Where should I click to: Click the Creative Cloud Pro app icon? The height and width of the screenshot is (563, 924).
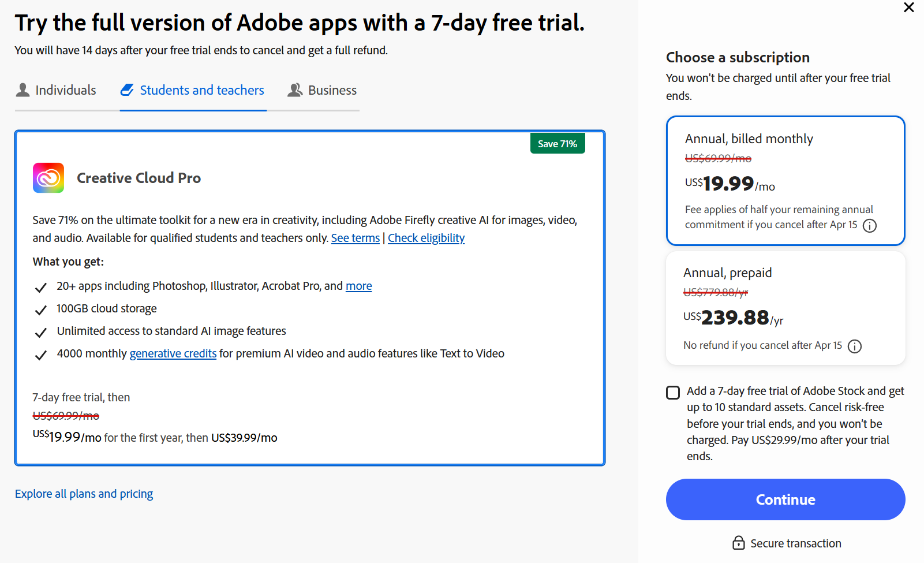point(48,178)
